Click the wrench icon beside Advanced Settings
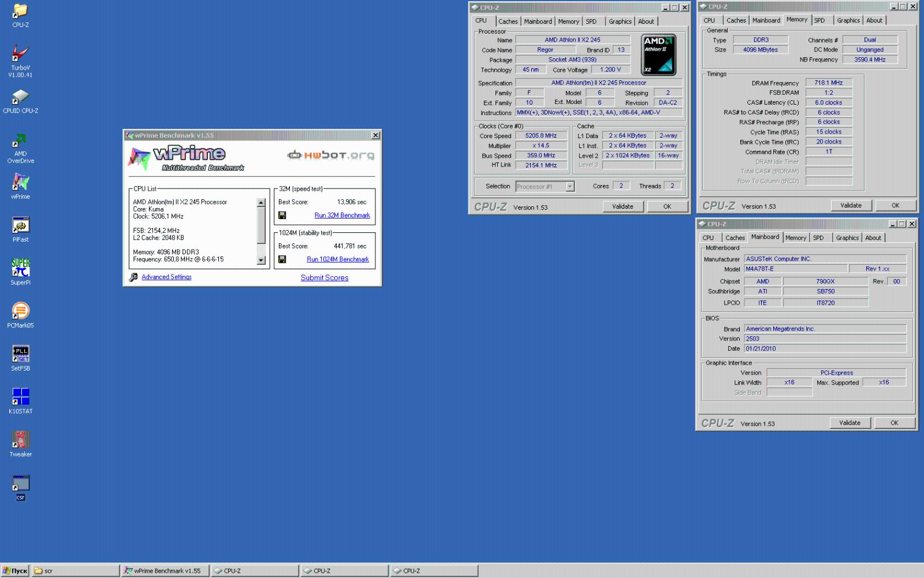 133,277
